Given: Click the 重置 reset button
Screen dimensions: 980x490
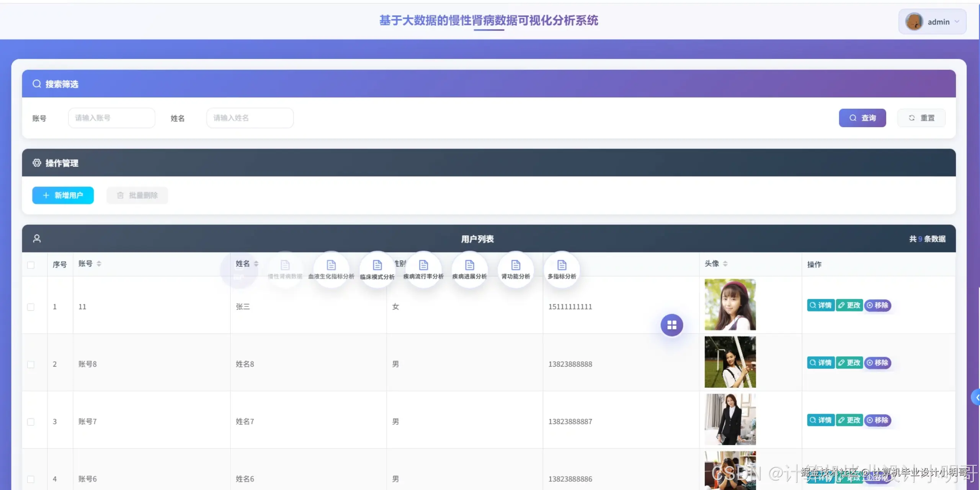Looking at the screenshot, I should coord(921,118).
